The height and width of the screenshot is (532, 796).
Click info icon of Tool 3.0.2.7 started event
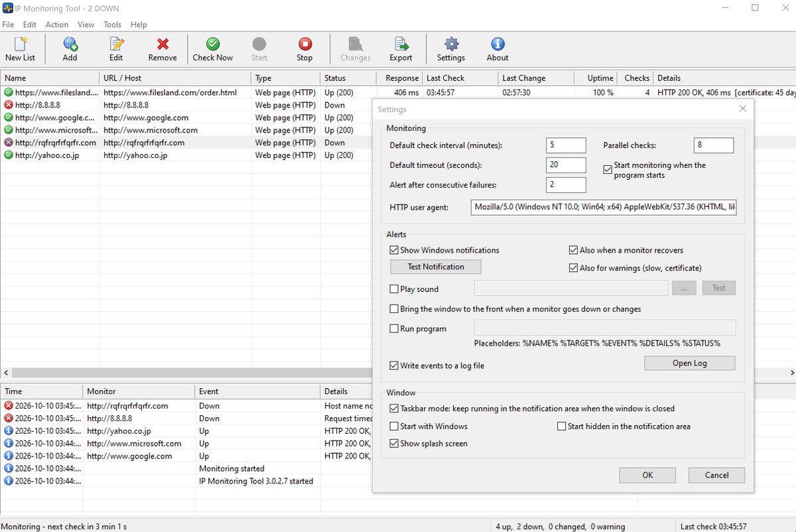[9, 481]
